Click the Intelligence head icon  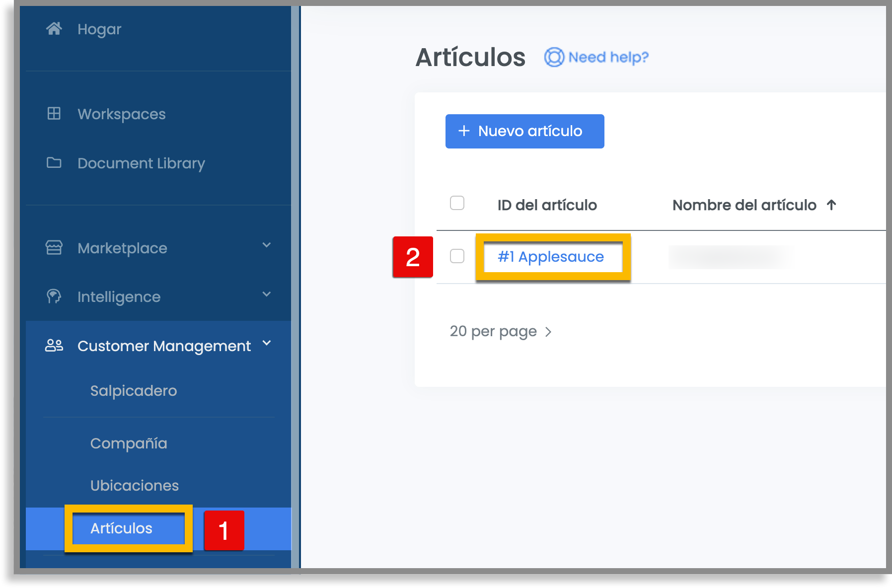pyautogui.click(x=54, y=296)
